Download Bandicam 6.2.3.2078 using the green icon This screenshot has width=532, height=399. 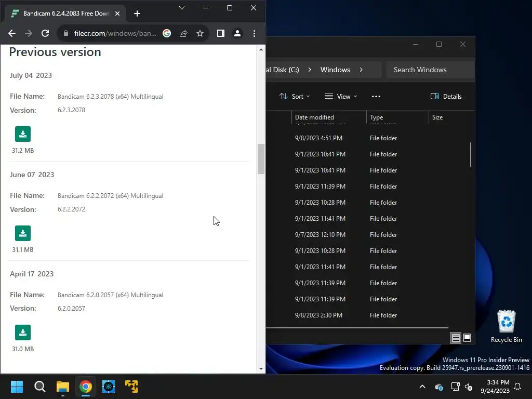tap(23, 134)
